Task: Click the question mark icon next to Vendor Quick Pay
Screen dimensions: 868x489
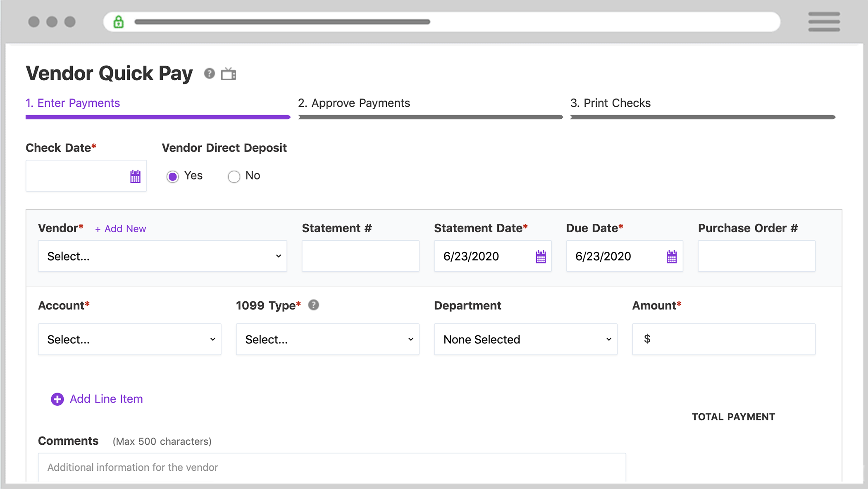Action: coord(209,73)
